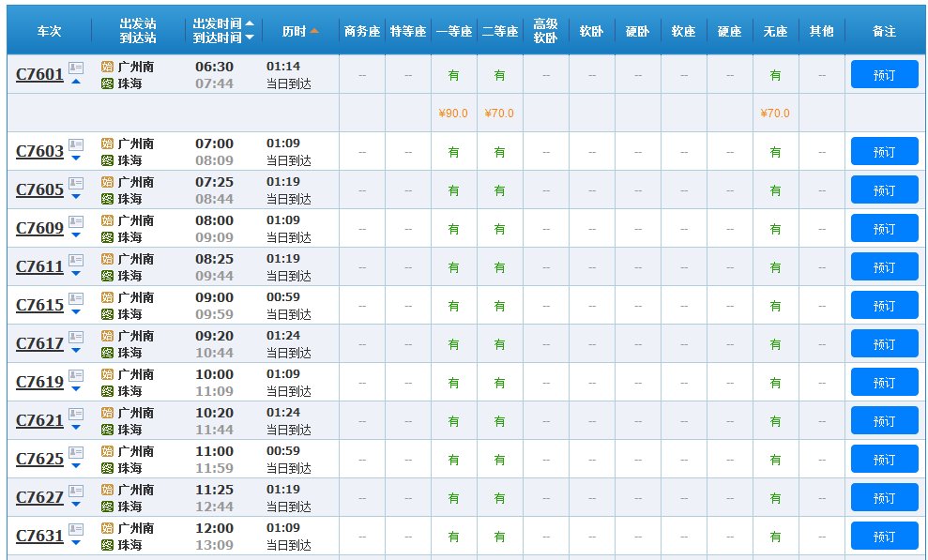Click the ID card icon beside C7601
Screen dimensions: 928x560
pos(74,68)
